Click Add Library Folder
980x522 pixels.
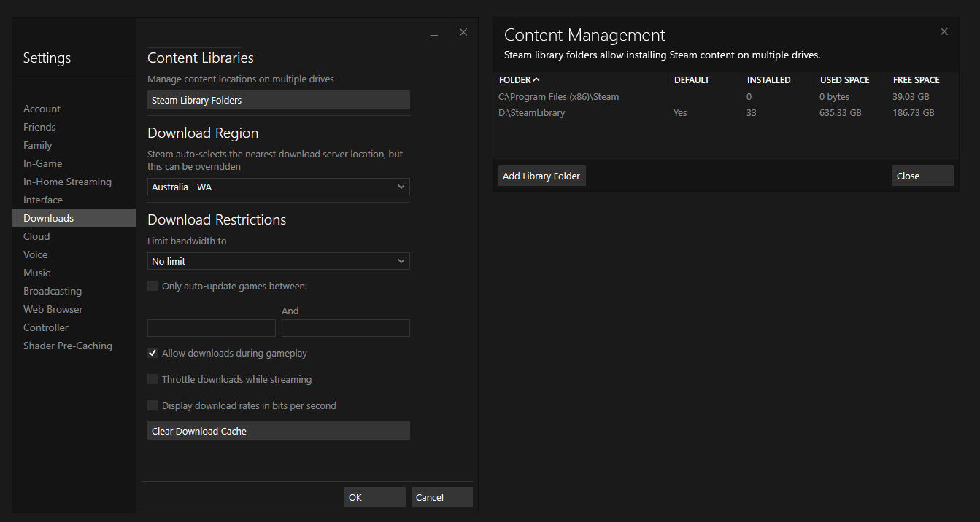541,176
